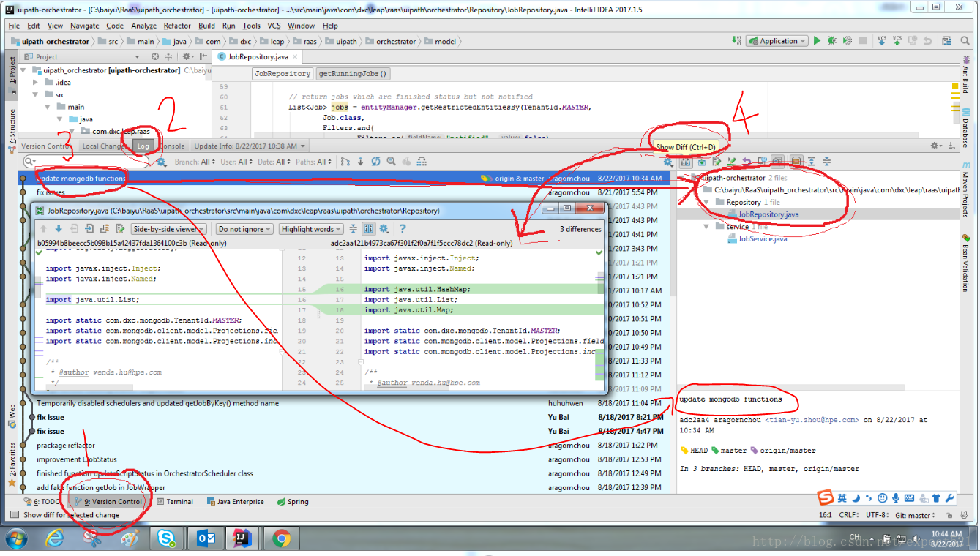Toggle group by directory in details pane
980x556 pixels.
click(x=796, y=162)
